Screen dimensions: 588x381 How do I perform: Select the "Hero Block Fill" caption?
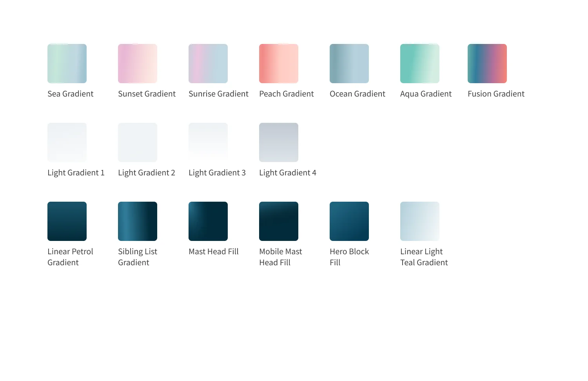pos(349,257)
